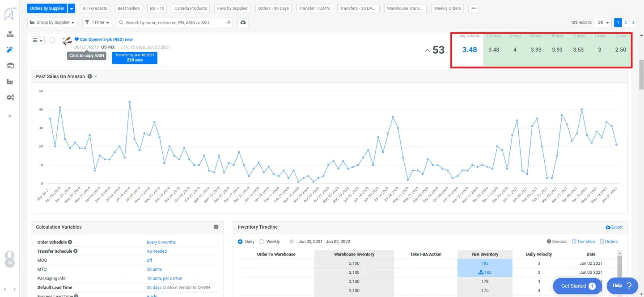Go to page 3 of records

click(633, 22)
